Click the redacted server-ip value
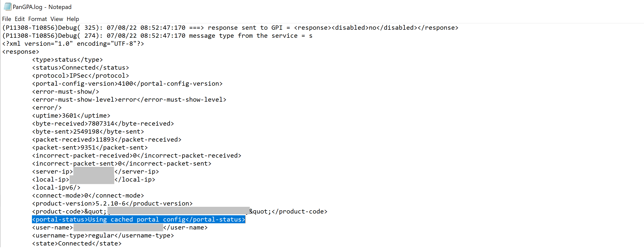This screenshot has height=248, width=644. [94, 171]
